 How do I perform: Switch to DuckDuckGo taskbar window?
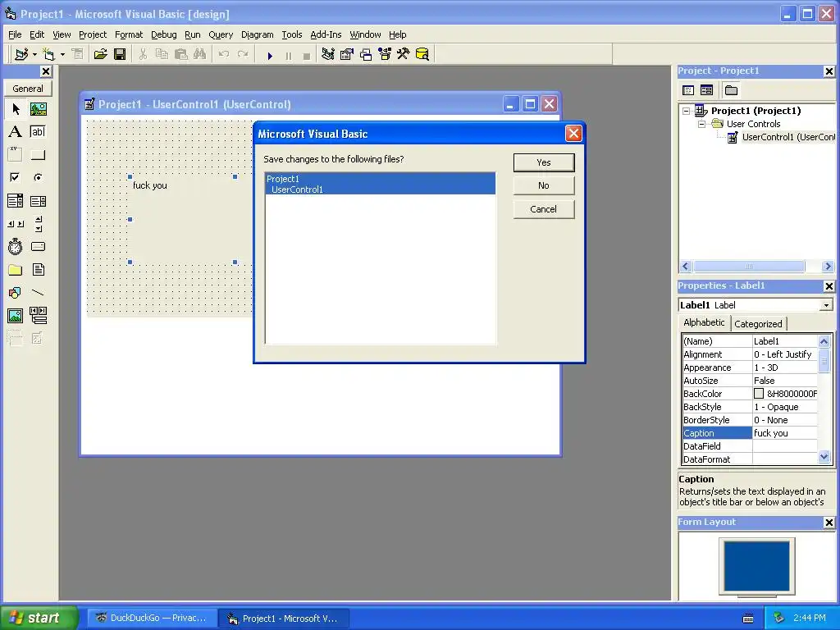(x=152, y=619)
